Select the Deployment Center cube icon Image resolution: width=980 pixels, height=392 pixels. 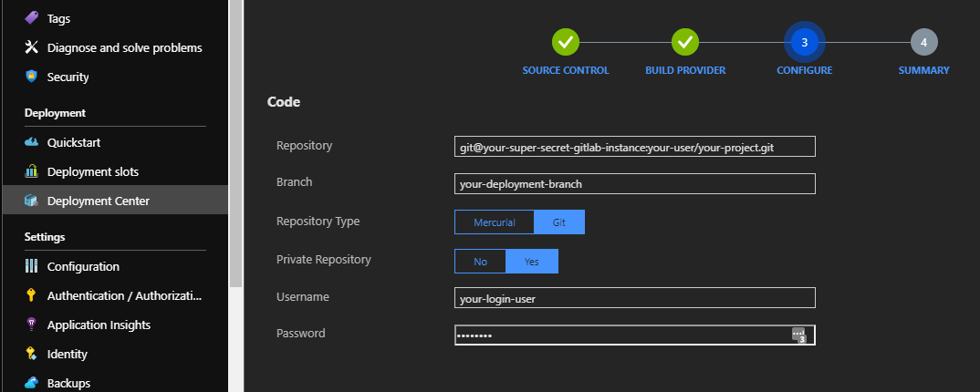click(31, 201)
